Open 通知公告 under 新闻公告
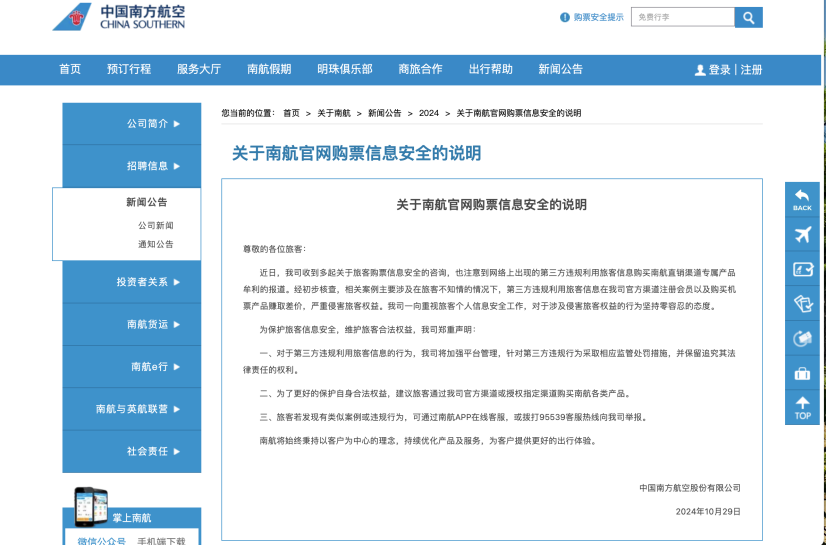This screenshot has height=545, width=826. coord(156,244)
